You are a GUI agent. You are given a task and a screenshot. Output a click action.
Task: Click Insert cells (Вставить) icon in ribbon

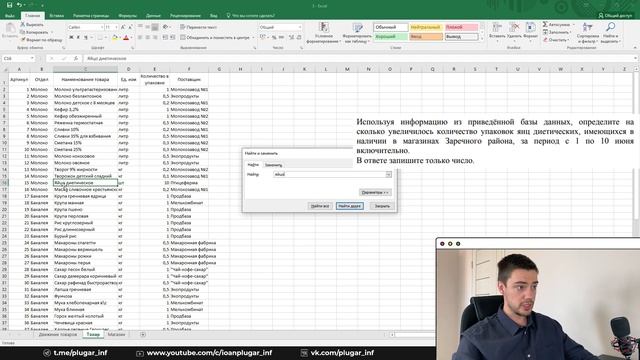point(497,28)
